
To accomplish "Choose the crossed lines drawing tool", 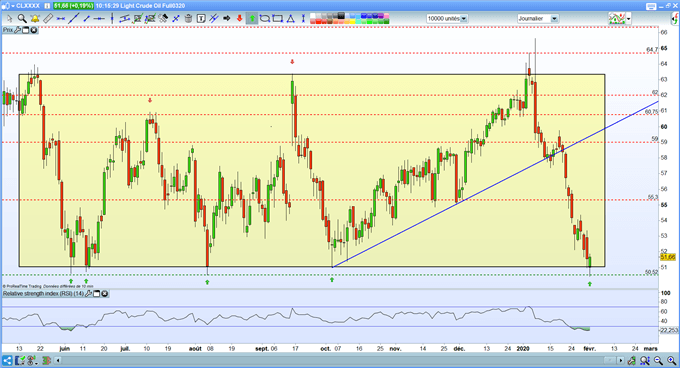I will [214, 19].
